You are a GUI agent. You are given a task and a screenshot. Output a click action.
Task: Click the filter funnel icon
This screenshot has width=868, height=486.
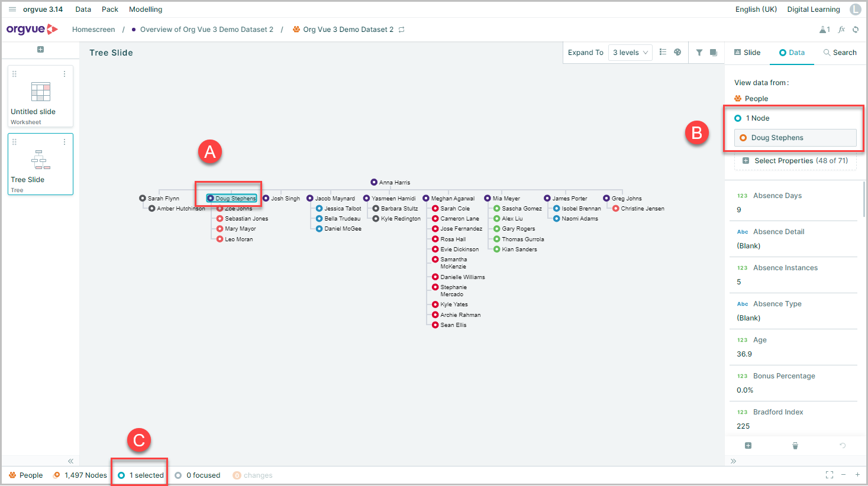pyautogui.click(x=699, y=53)
